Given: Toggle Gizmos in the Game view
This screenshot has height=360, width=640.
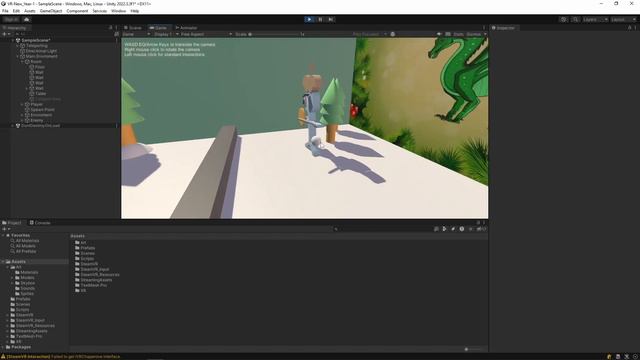Looking at the screenshot, I should coord(473,34).
